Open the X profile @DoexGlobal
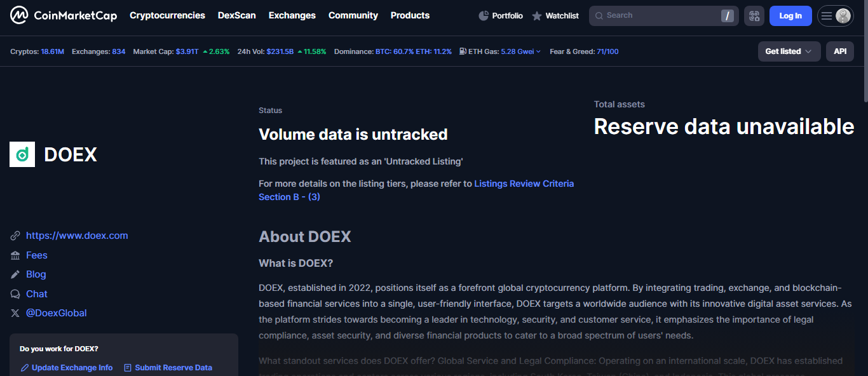 point(56,312)
